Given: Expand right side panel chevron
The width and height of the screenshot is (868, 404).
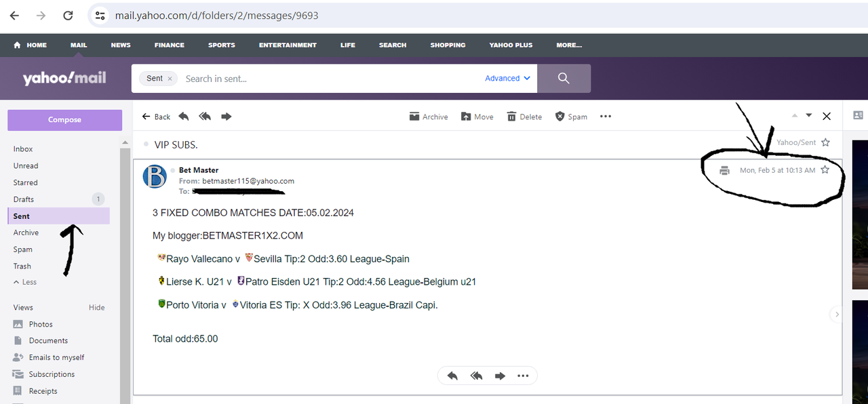Looking at the screenshot, I should click(x=837, y=314).
